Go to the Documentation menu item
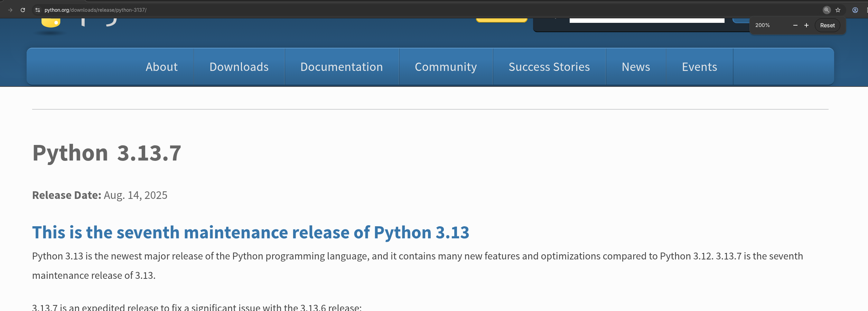868x311 pixels. click(342, 67)
